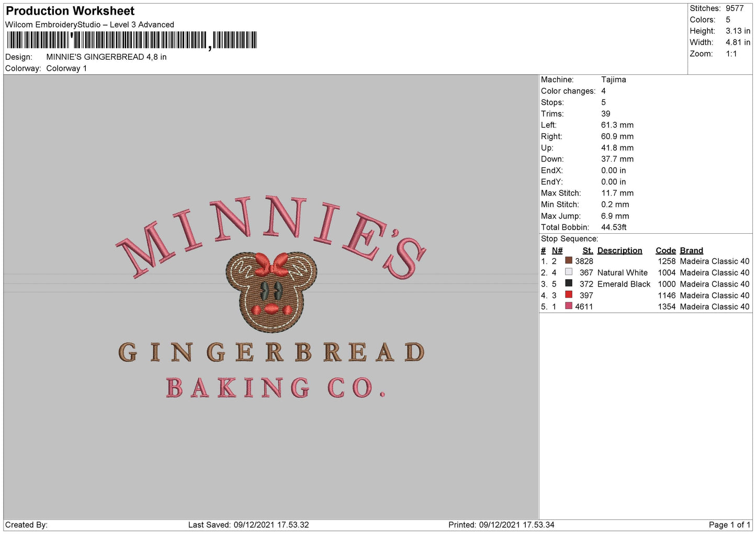Click the Stops value 5
The height and width of the screenshot is (534, 756).
pos(603,103)
